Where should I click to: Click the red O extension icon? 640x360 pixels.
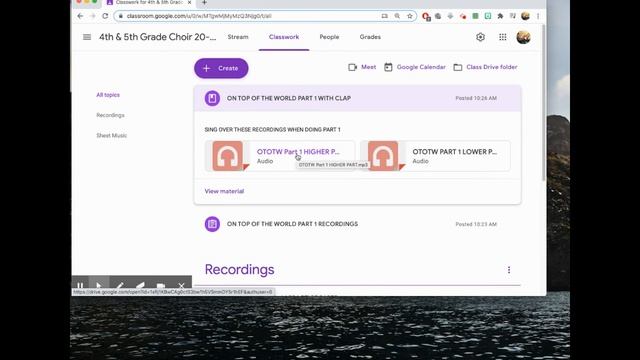point(426,16)
